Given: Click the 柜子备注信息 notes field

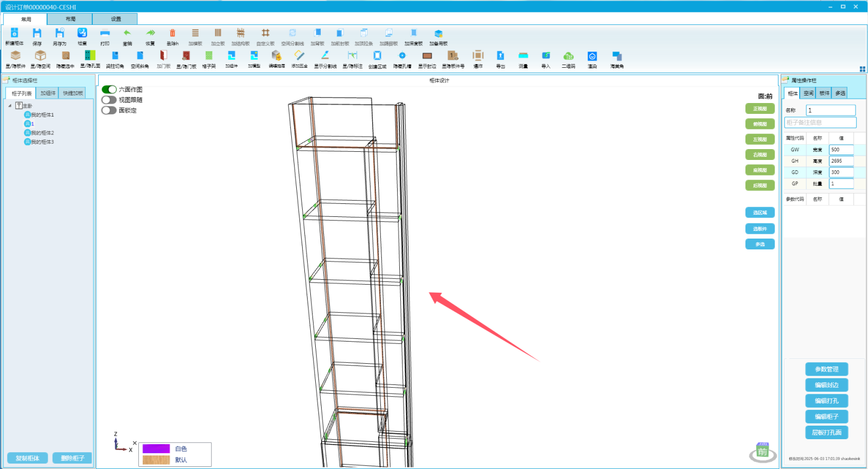Looking at the screenshot, I should click(820, 123).
